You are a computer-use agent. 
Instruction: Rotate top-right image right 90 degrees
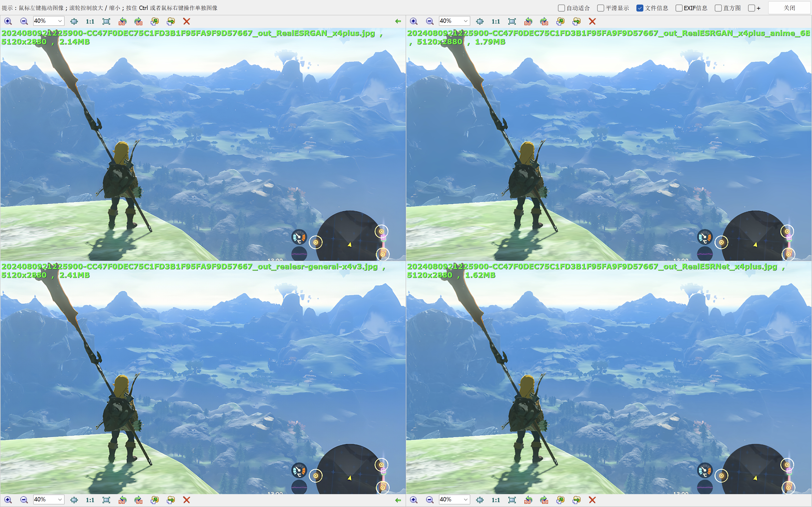[x=544, y=21]
